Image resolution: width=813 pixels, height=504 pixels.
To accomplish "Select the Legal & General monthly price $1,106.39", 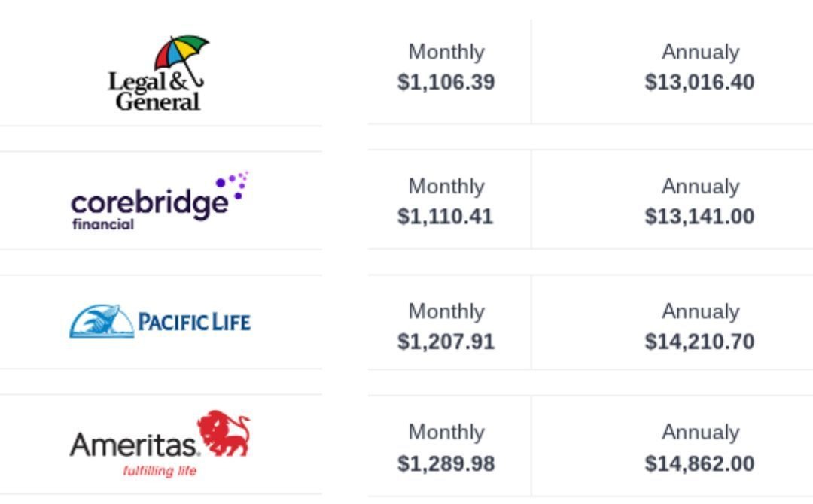I will (x=446, y=82).
